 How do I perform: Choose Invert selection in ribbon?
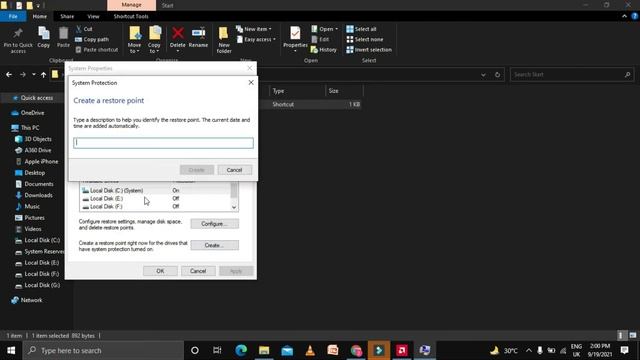point(369,49)
